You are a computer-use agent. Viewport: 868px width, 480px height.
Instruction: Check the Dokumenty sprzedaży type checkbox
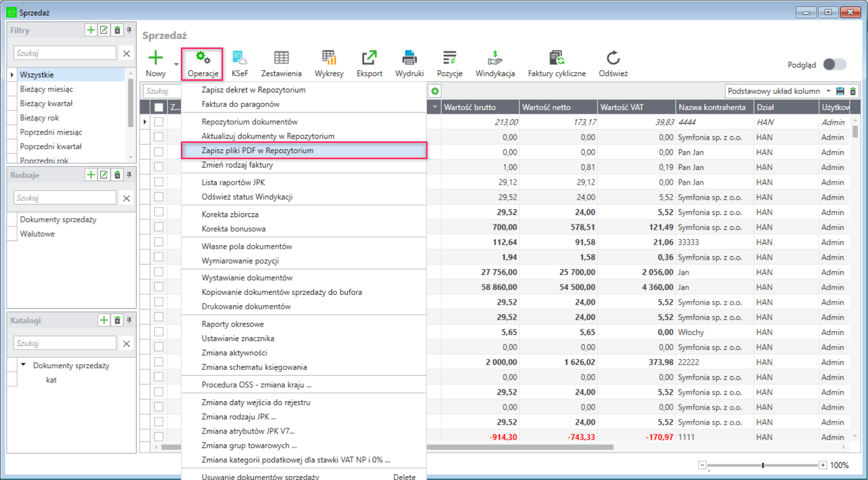point(13,220)
